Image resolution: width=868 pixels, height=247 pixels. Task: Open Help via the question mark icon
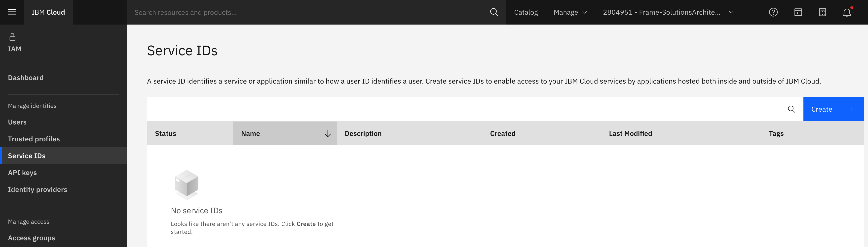[x=773, y=12]
